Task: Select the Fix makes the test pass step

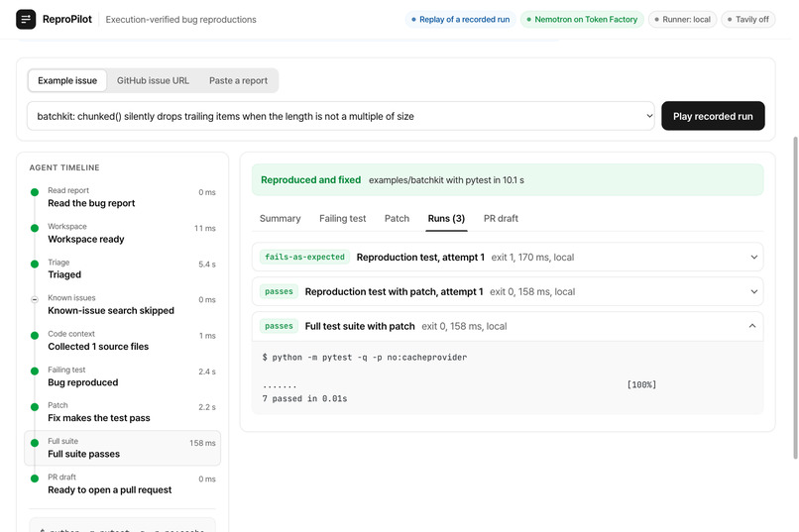Action: tap(122, 412)
